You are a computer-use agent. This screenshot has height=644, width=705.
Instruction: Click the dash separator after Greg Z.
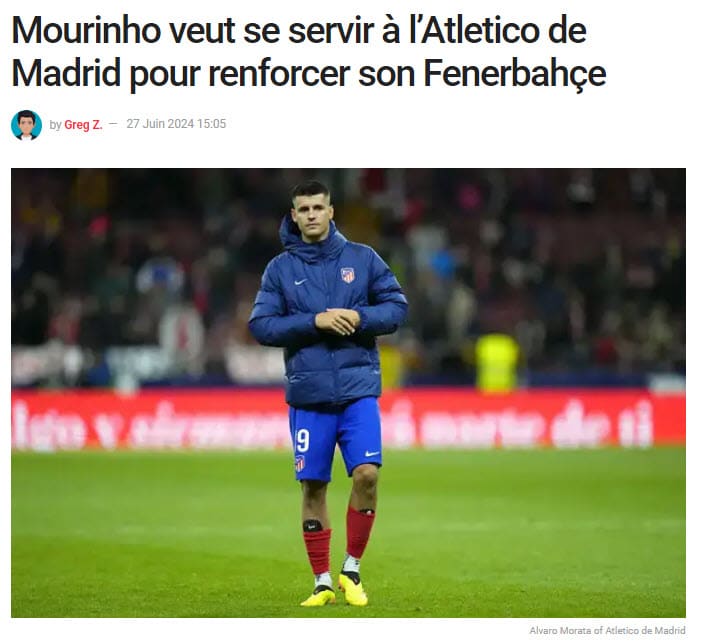113,124
